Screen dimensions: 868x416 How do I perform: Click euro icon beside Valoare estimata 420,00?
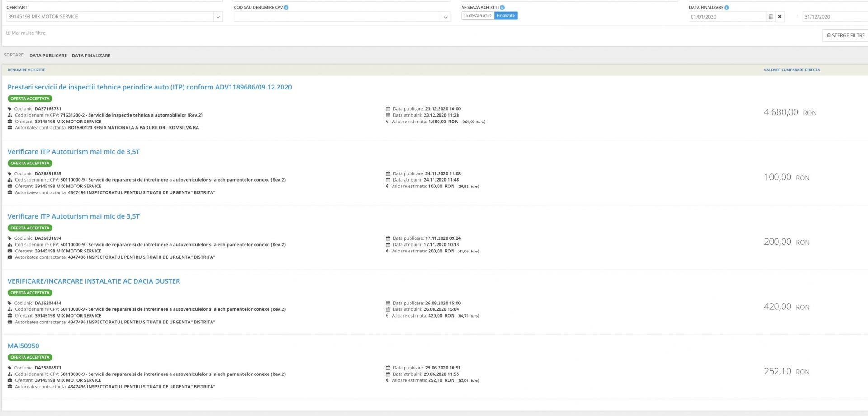(387, 316)
